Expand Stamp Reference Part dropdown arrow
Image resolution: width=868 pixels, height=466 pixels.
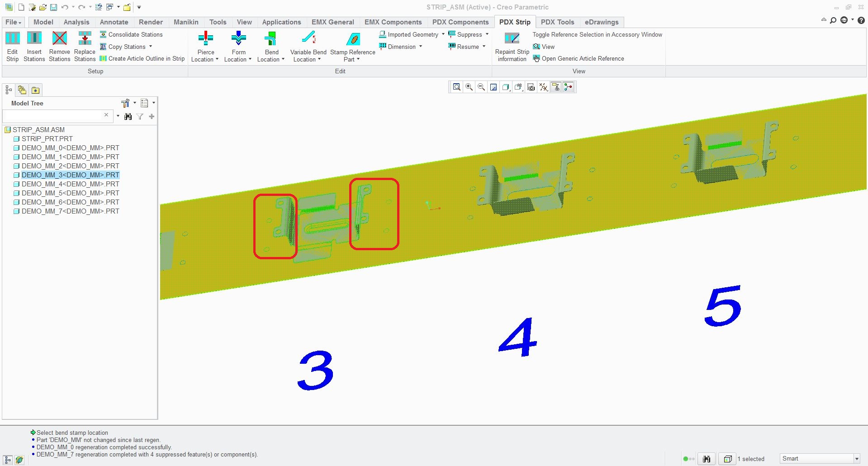pyautogui.click(x=358, y=59)
